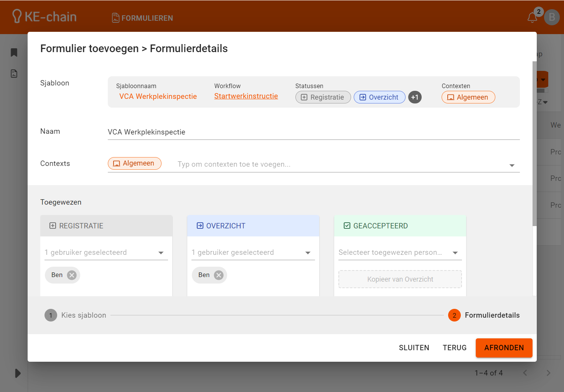The width and height of the screenshot is (564, 392).
Task: Expand the Registratie user selection dropdown
Action: click(161, 253)
